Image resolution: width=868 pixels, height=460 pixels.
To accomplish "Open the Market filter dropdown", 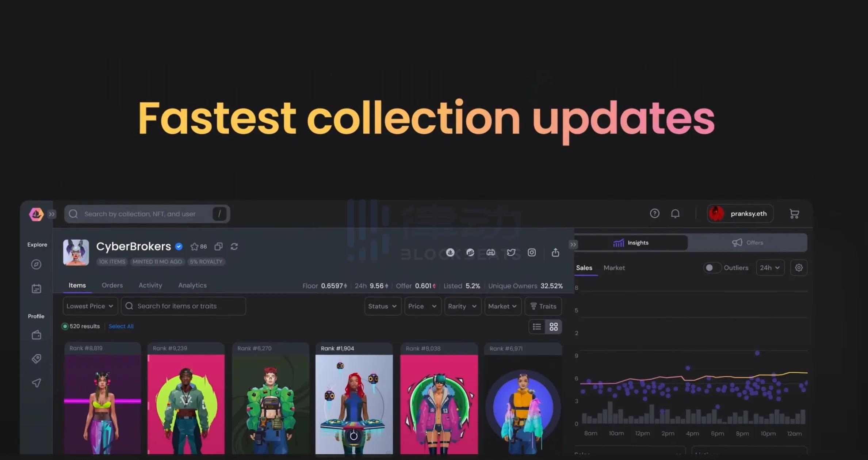I will [x=503, y=306].
